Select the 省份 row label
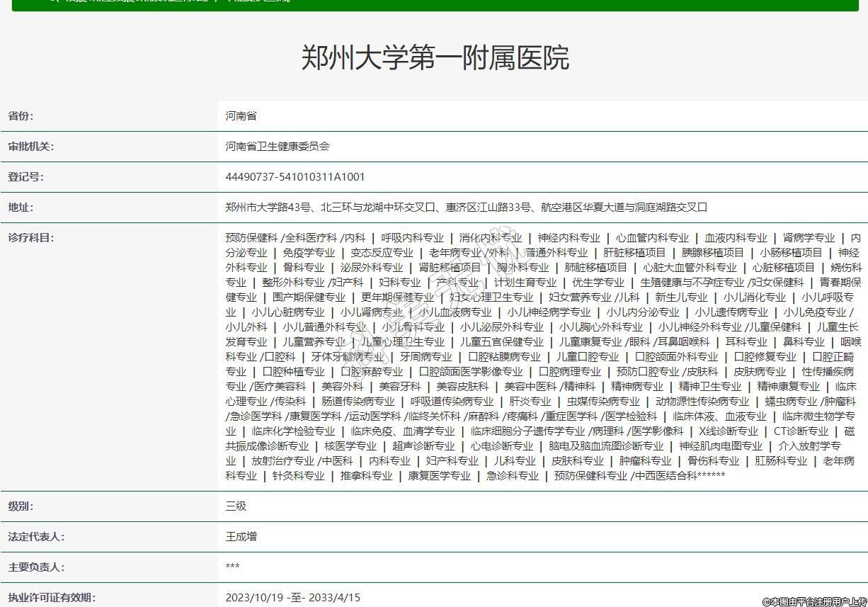 (21, 116)
